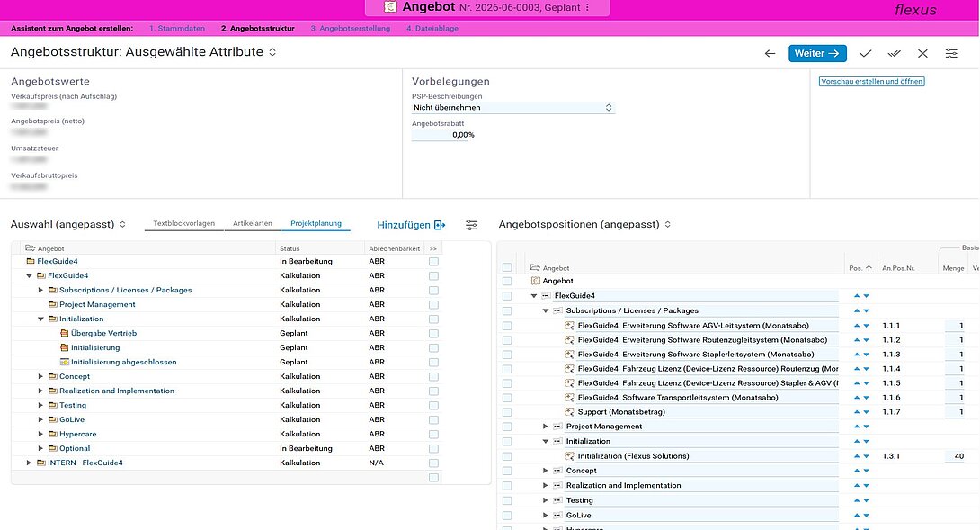Go to wizard step 1. Stammdaten
The image size is (980, 530).
point(177,29)
